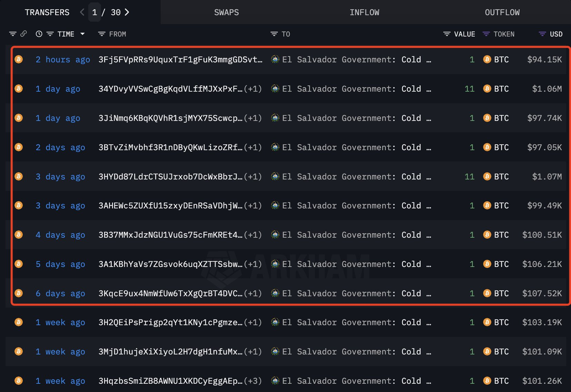Click El Salvador emblem icon on $101.26K row
This screenshot has height=392, width=571.
coord(275,381)
